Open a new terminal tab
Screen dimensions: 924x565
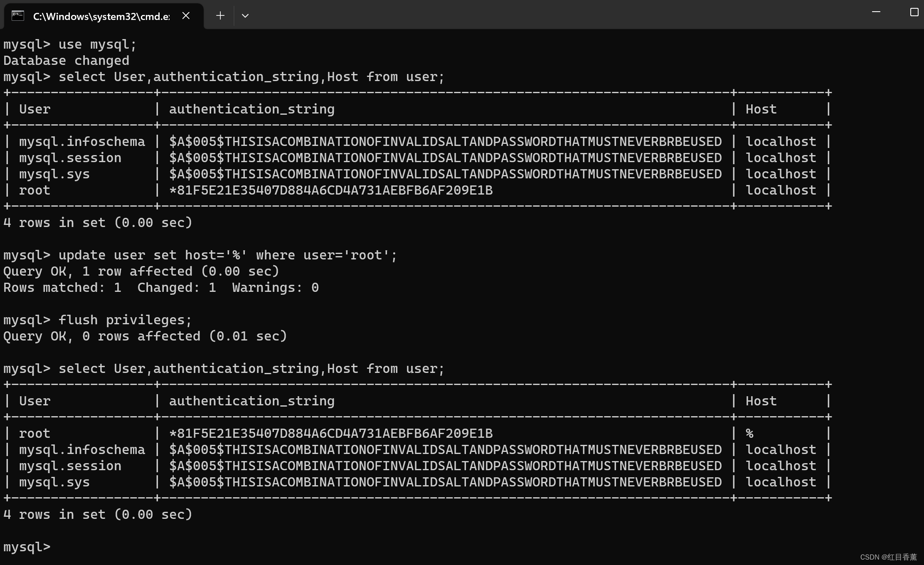[220, 16]
